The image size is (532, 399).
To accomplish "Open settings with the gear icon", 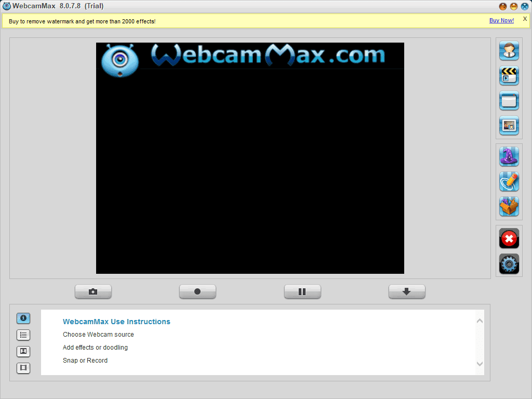I will coord(509,263).
